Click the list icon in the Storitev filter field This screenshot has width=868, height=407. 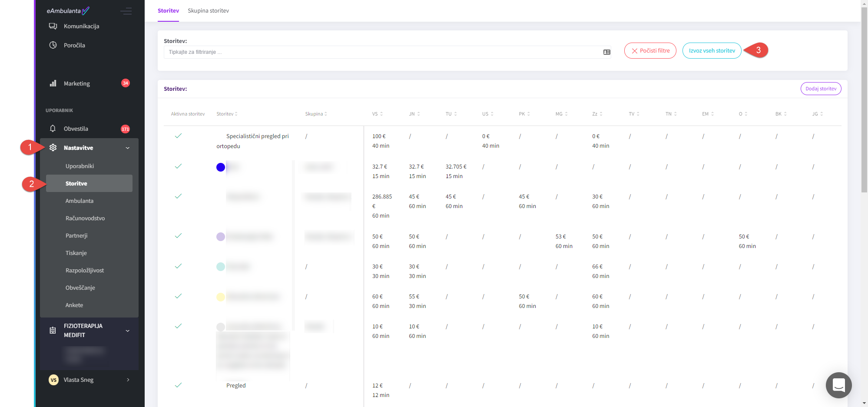coord(606,52)
